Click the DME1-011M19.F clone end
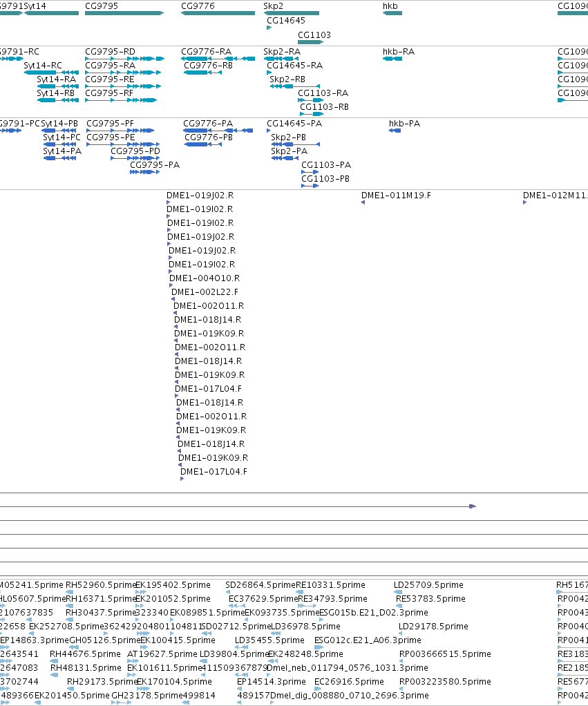 click(x=363, y=202)
